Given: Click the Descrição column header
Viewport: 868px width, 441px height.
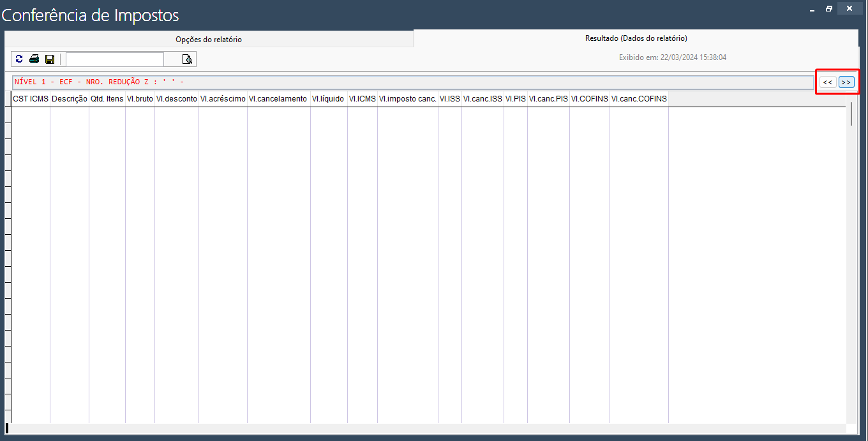Looking at the screenshot, I should point(70,99).
